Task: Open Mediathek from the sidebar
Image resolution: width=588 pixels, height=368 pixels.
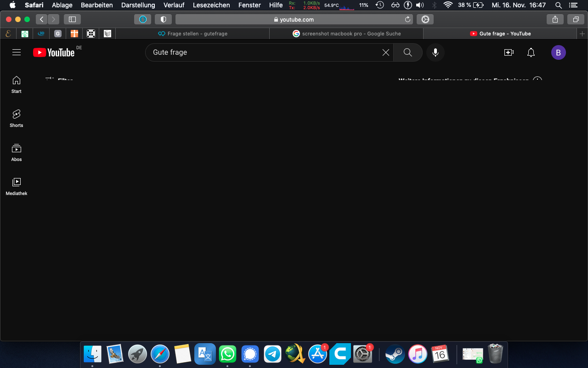Action: point(16,185)
